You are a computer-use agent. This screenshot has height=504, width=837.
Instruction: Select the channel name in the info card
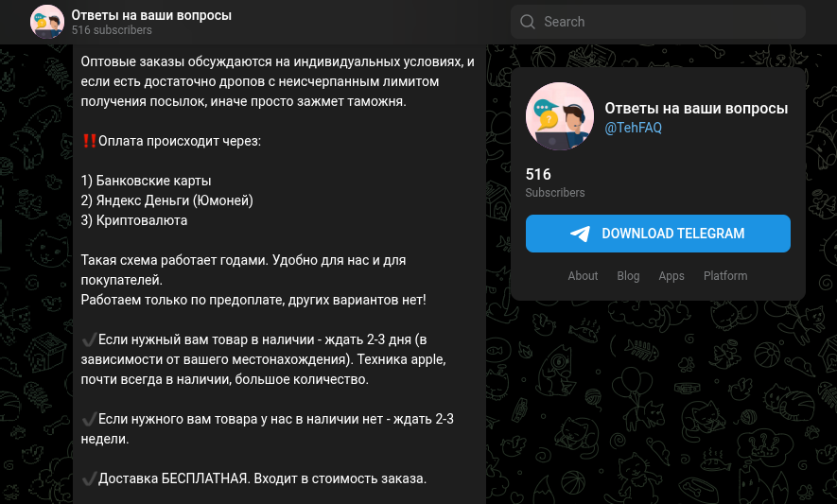coord(696,109)
